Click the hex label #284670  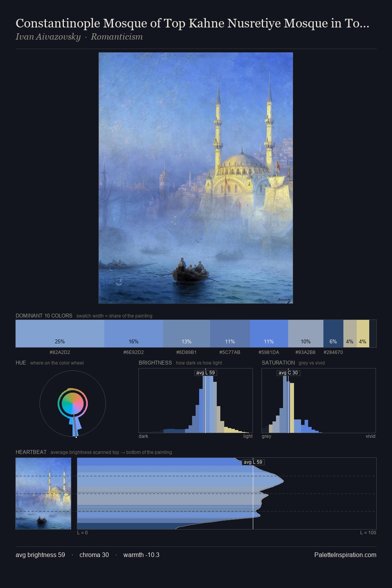pos(333,352)
